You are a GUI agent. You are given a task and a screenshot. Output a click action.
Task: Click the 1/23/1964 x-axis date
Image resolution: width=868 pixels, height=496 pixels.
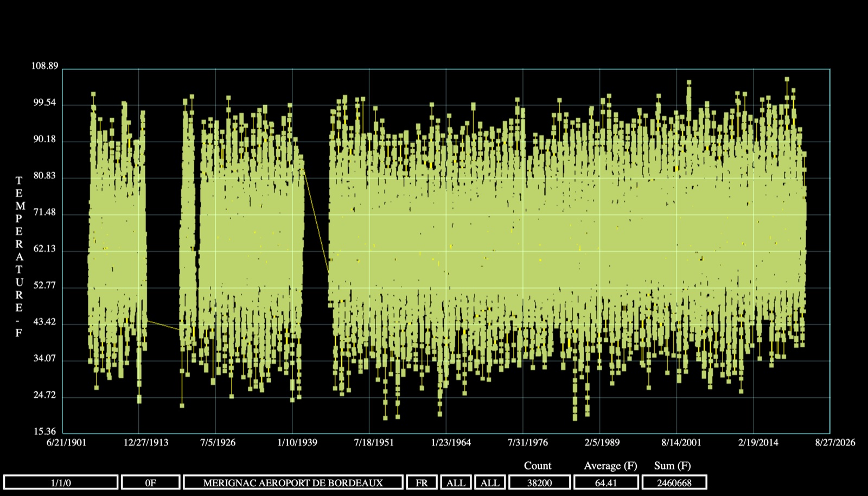coord(451,442)
